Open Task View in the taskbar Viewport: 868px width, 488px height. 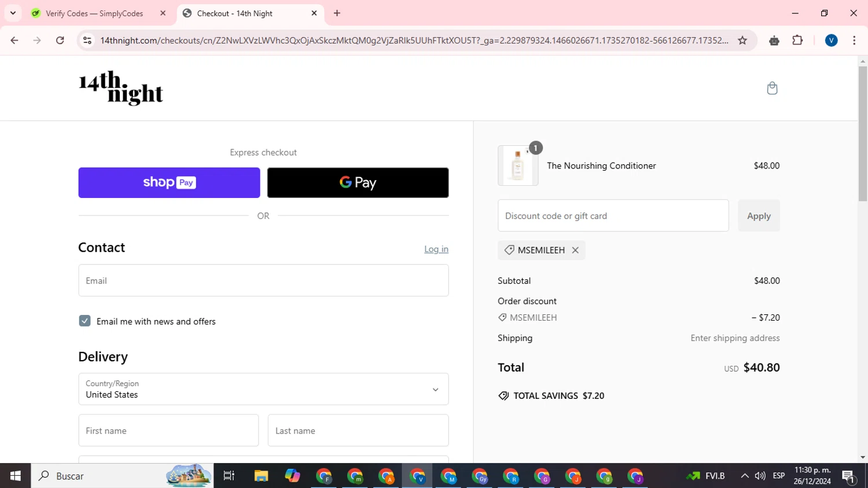(229, 476)
